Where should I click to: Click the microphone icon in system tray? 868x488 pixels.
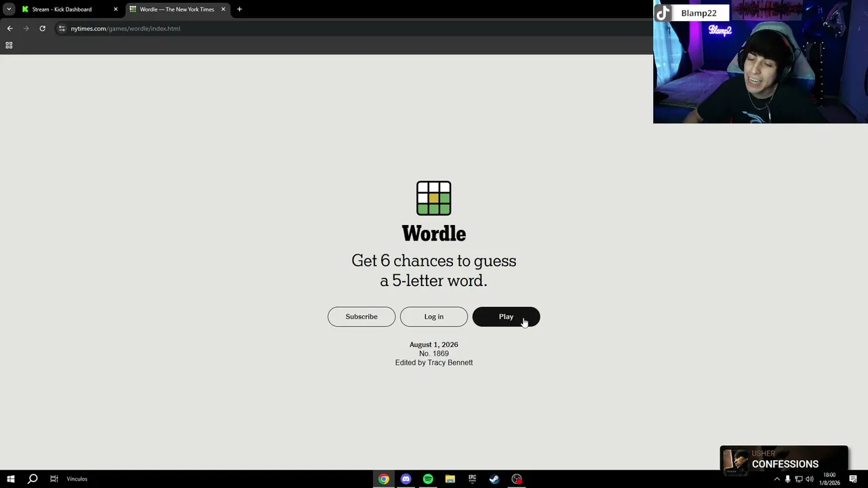[x=787, y=479]
